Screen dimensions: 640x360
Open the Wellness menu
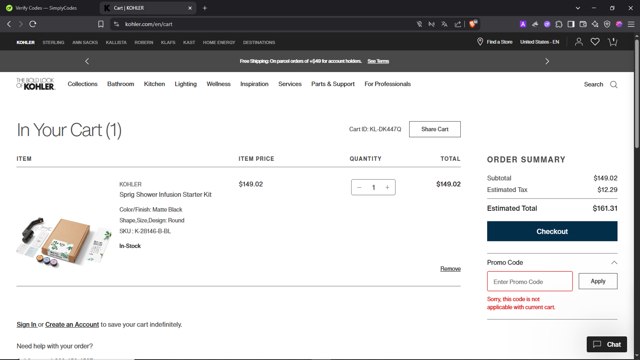tap(218, 84)
